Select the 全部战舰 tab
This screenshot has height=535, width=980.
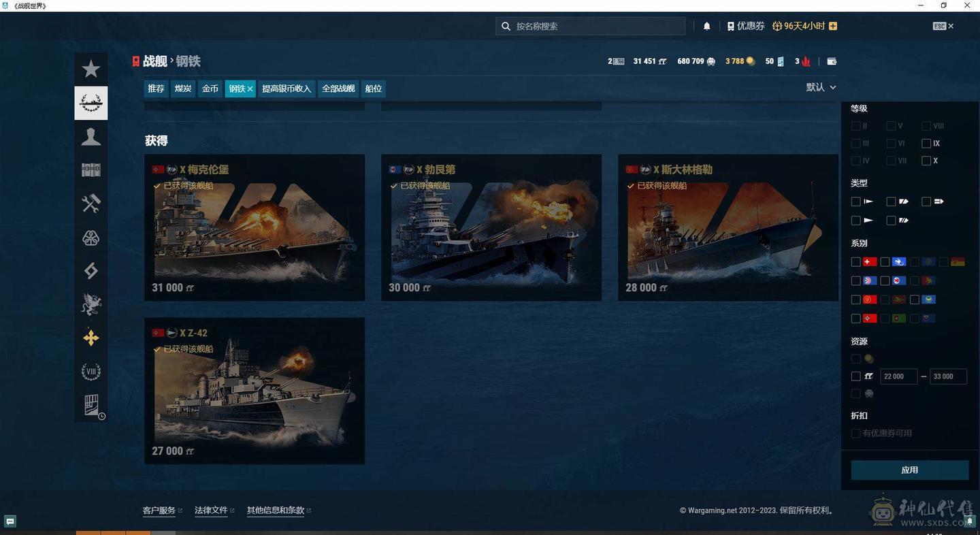[x=338, y=88]
